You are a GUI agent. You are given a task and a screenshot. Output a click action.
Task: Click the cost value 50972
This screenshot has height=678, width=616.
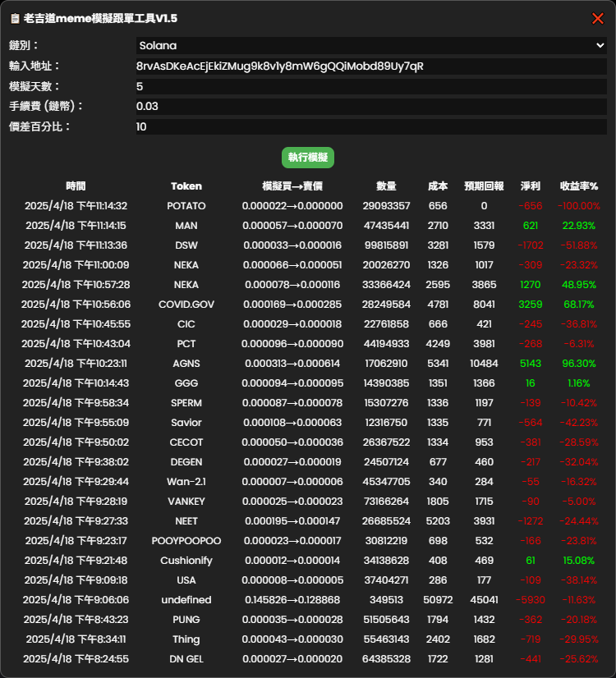pos(438,600)
